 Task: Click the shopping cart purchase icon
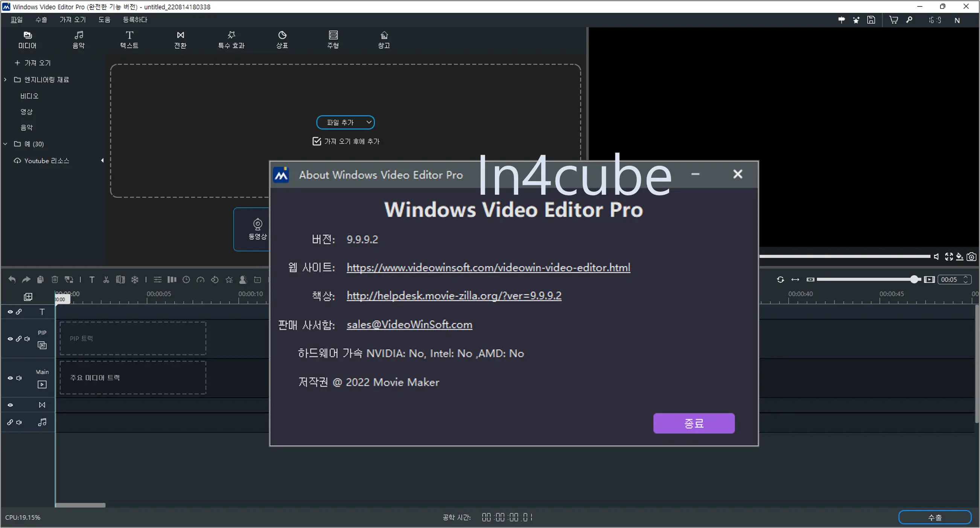coord(894,20)
